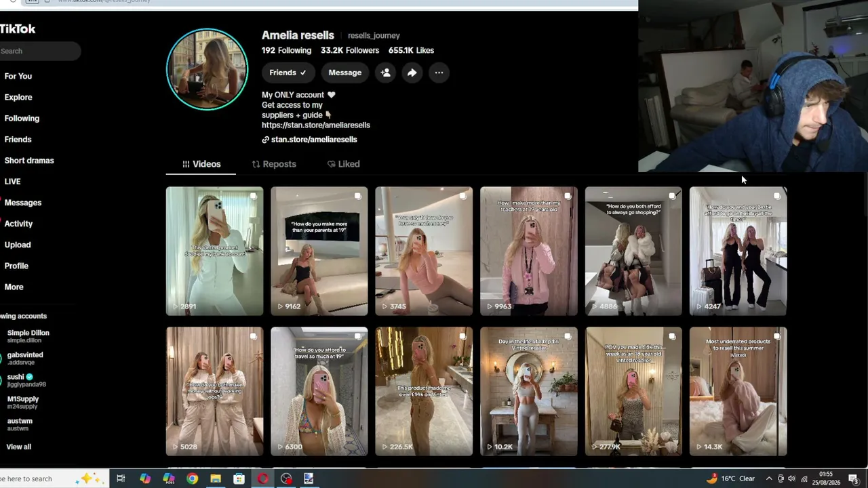Viewport: 868px width, 488px height.
Task: Open Upload in the sidebar
Action: (x=18, y=245)
